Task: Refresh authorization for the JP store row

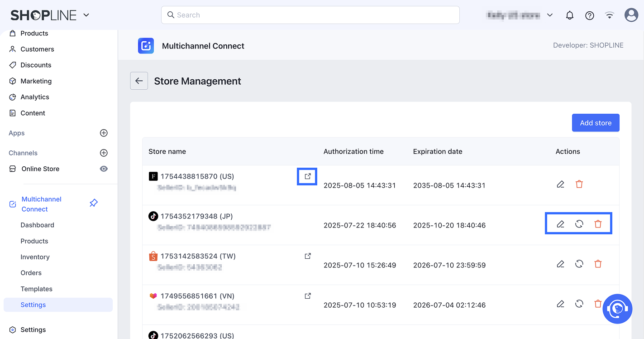Action: tap(579, 224)
